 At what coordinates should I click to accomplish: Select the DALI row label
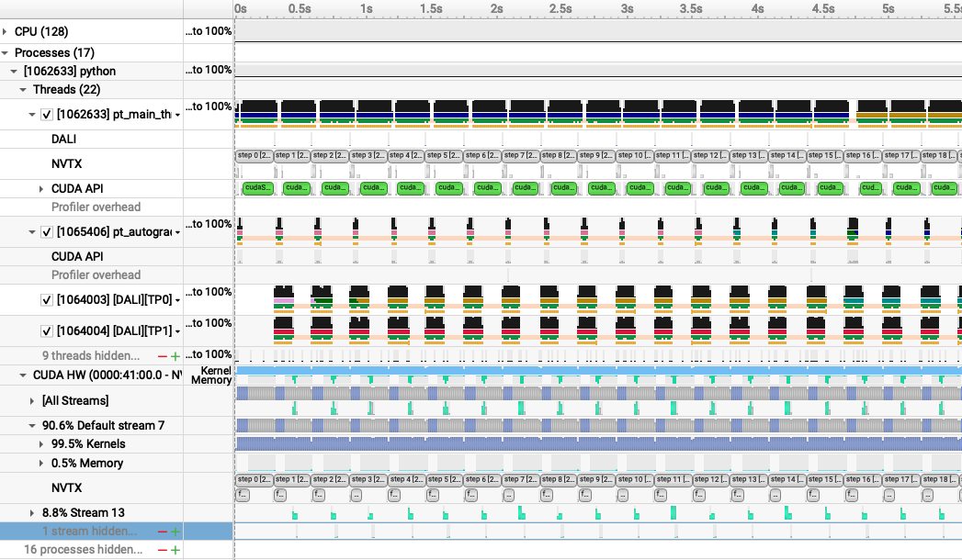[63, 139]
